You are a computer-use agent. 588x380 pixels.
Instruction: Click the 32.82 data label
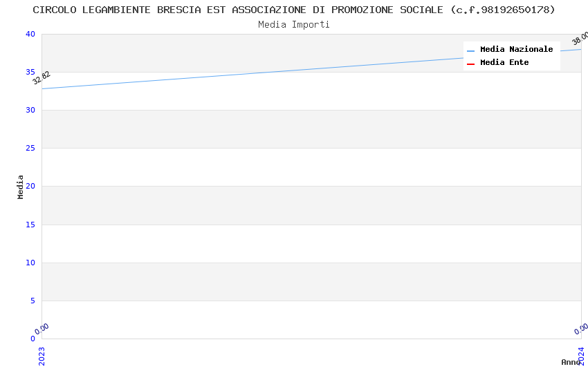coord(42,77)
